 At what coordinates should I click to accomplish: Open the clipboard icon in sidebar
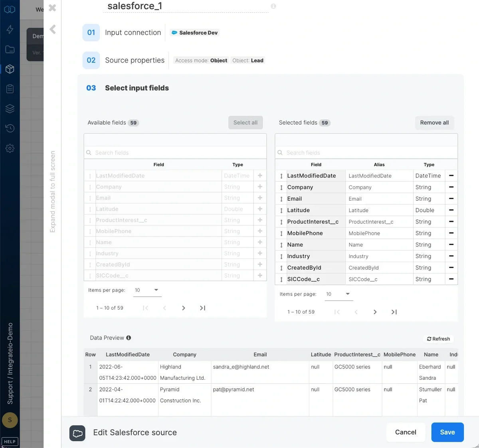click(10, 89)
